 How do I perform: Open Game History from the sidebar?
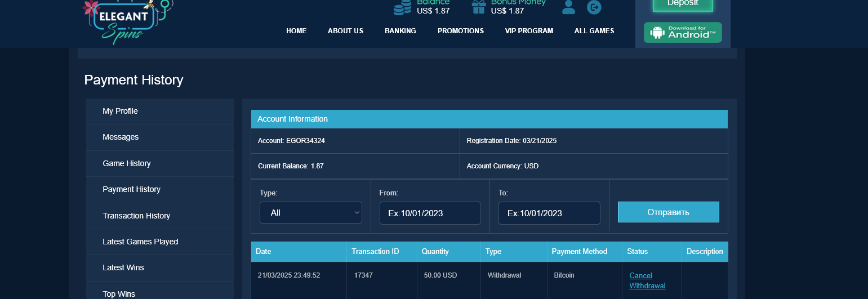coord(127,164)
